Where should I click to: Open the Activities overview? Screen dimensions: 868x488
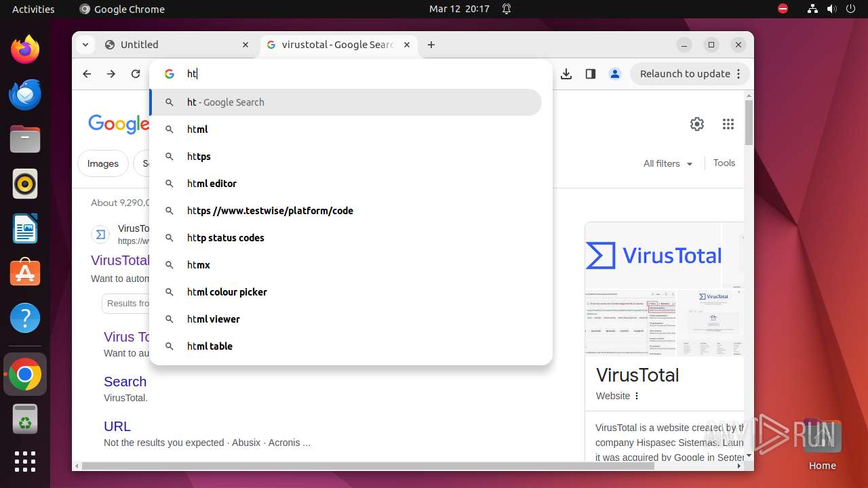pyautogui.click(x=33, y=9)
